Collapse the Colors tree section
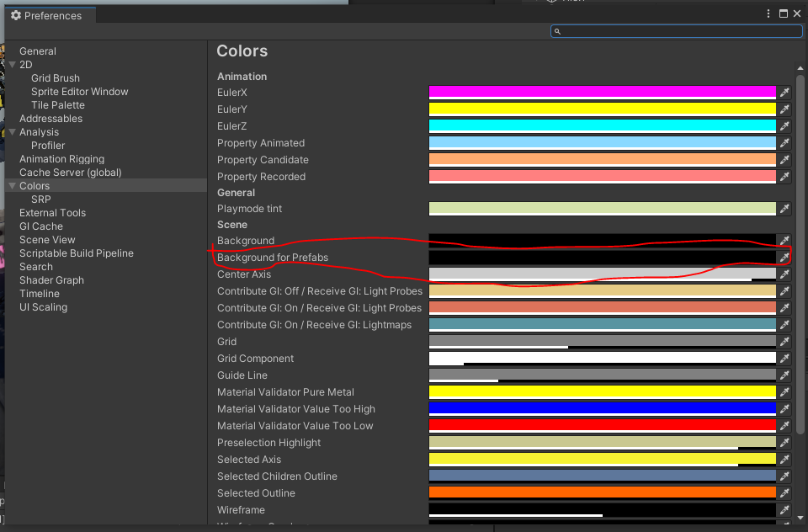This screenshot has height=532, width=808. [x=12, y=185]
